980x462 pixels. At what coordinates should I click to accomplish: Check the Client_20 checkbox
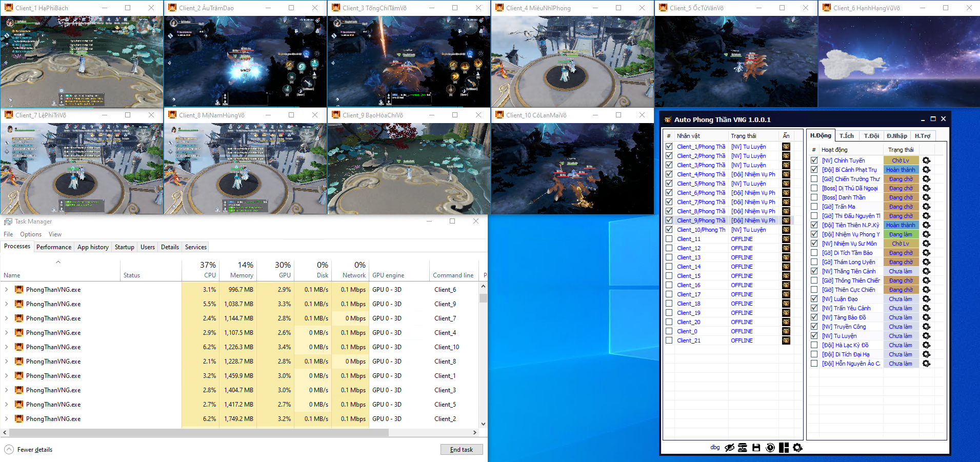tap(669, 322)
